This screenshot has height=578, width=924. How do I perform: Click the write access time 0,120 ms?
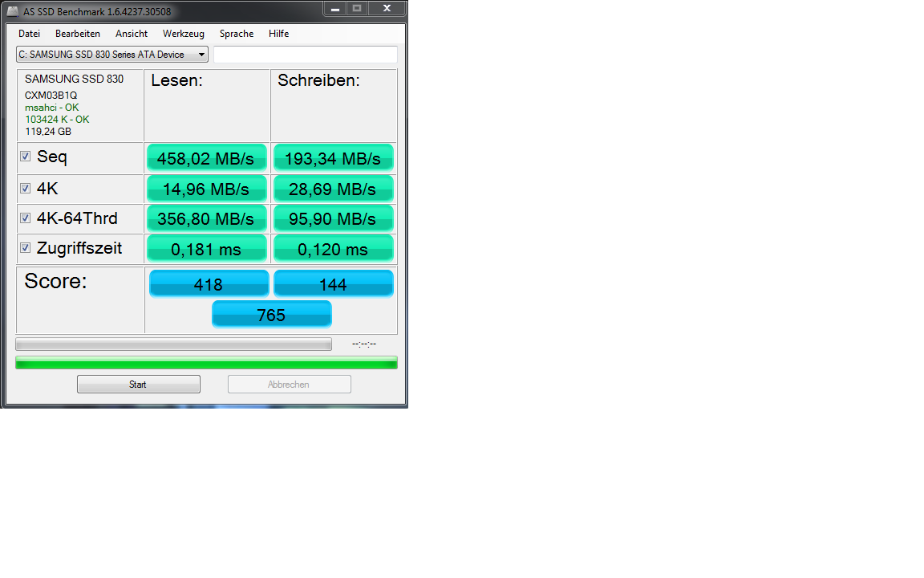click(333, 248)
